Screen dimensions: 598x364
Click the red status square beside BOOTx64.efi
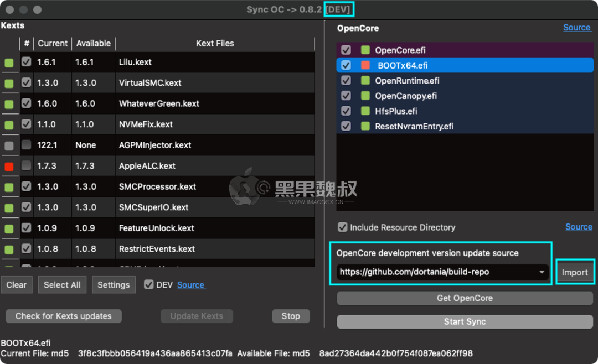(364, 65)
